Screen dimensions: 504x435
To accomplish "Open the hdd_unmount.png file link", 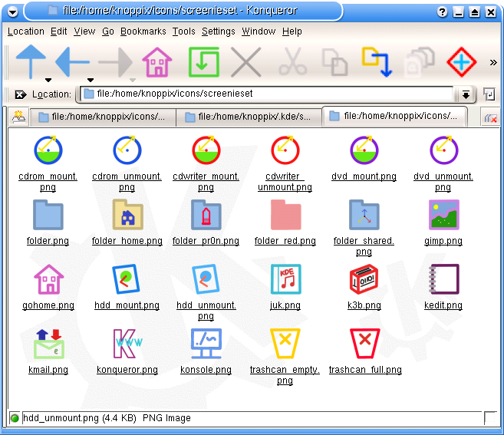I will (x=206, y=310).
